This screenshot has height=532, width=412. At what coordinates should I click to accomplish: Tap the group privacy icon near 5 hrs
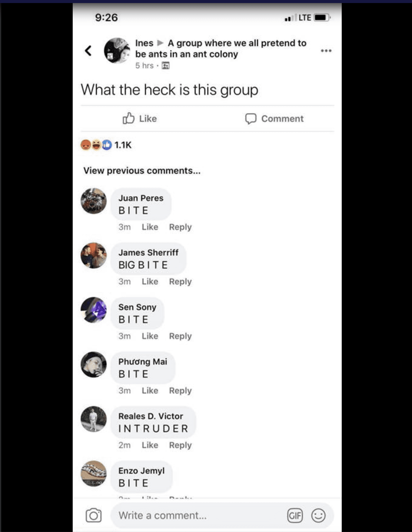point(166,65)
